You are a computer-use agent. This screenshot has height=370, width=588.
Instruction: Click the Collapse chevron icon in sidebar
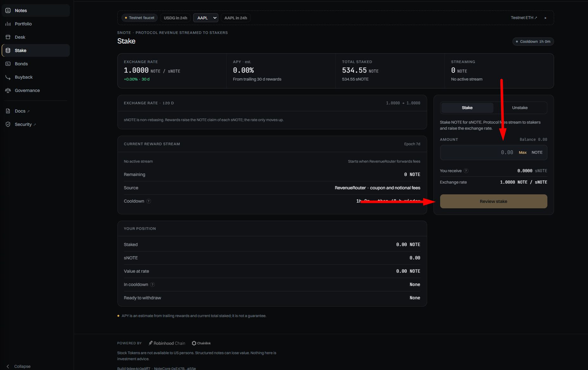coord(8,366)
